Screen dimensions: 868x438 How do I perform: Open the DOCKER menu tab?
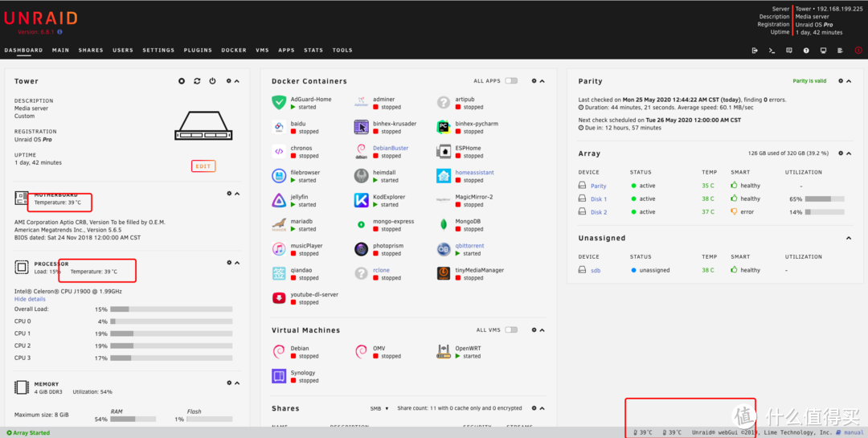[234, 50]
